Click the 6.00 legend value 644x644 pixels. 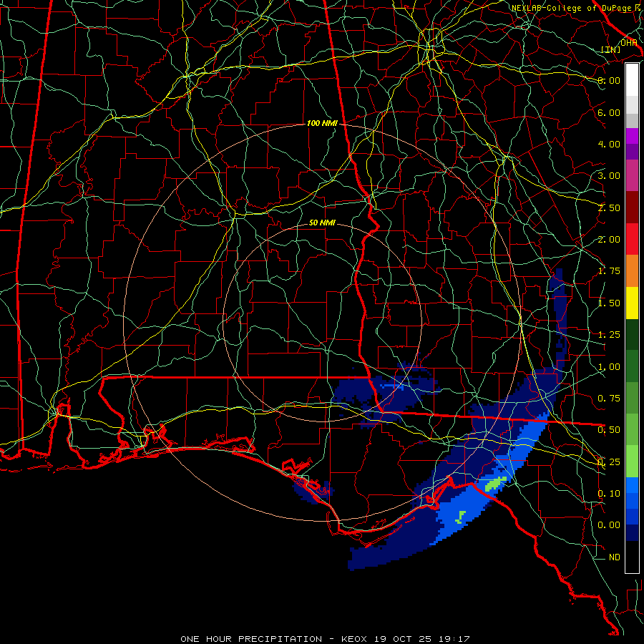pos(609,112)
